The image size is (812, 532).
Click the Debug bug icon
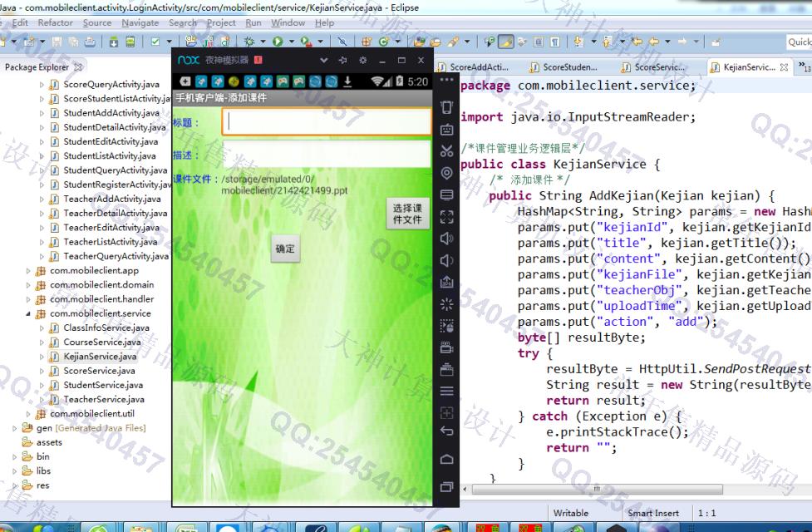pos(249,42)
